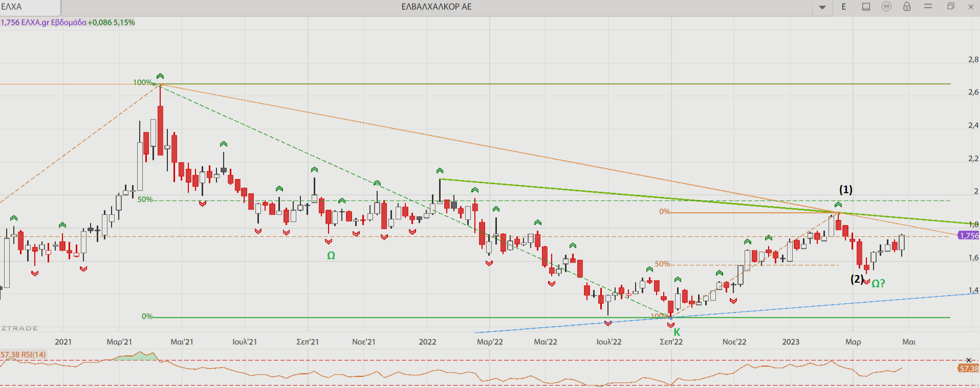Select the green Ω annotation near Σεπ'21
980x388 pixels.
tap(331, 256)
